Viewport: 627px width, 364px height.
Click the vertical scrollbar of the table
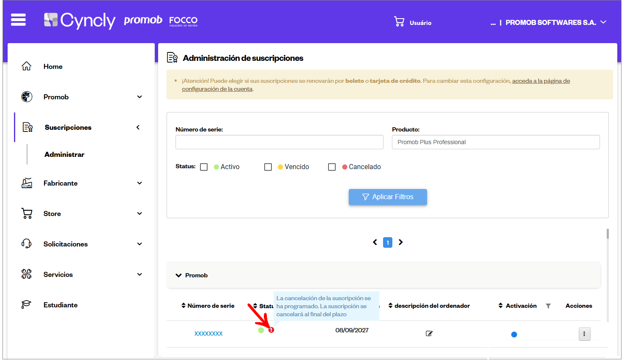point(608,234)
